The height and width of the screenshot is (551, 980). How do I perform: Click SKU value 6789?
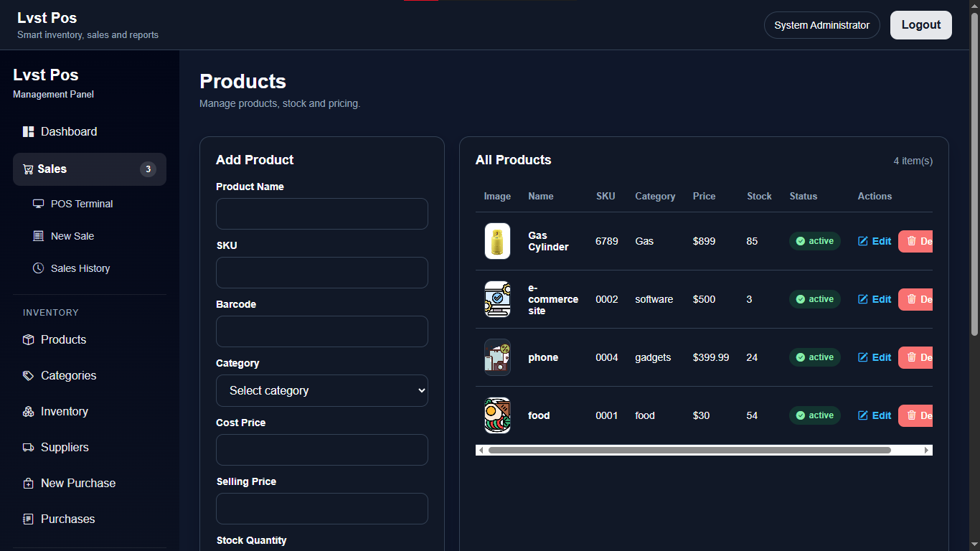coord(607,241)
